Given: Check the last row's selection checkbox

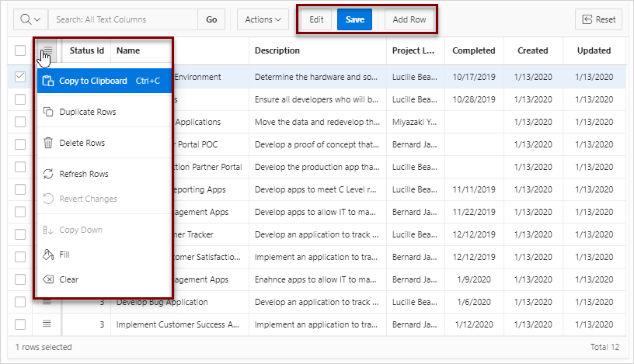Looking at the screenshot, I should tap(20, 324).
